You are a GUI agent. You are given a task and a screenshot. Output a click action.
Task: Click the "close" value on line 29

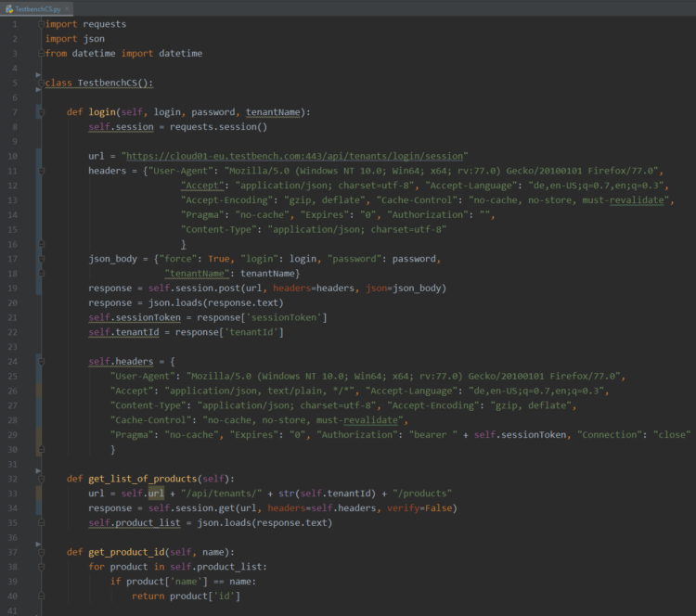672,435
